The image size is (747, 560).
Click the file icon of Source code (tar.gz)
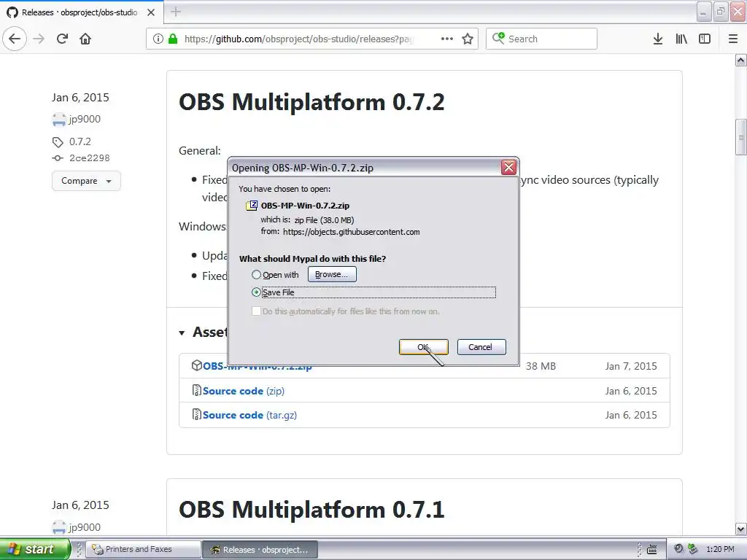coord(197,414)
